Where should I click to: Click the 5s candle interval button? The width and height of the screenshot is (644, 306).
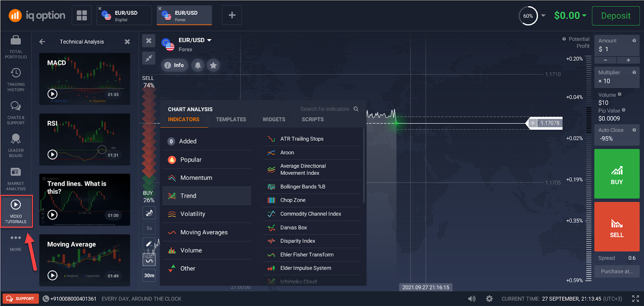pyautogui.click(x=149, y=228)
